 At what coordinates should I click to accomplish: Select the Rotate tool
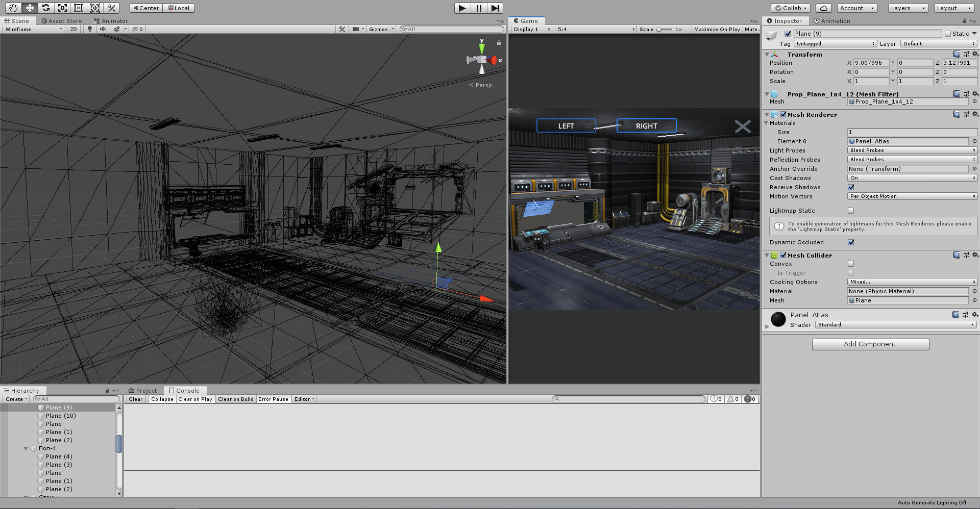click(46, 8)
